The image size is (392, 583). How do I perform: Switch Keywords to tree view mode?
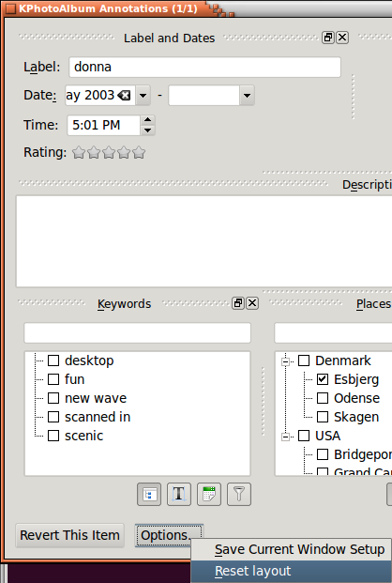149,494
